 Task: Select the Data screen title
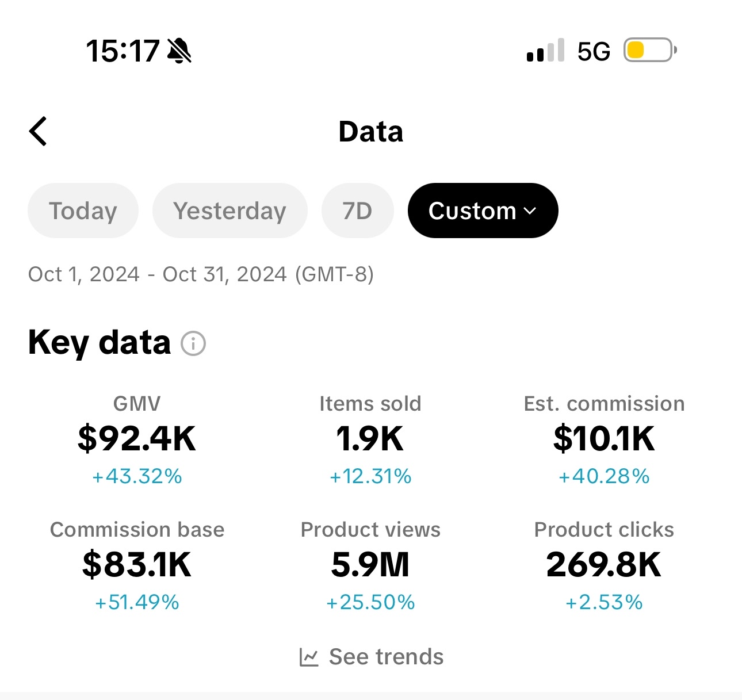coord(370,131)
